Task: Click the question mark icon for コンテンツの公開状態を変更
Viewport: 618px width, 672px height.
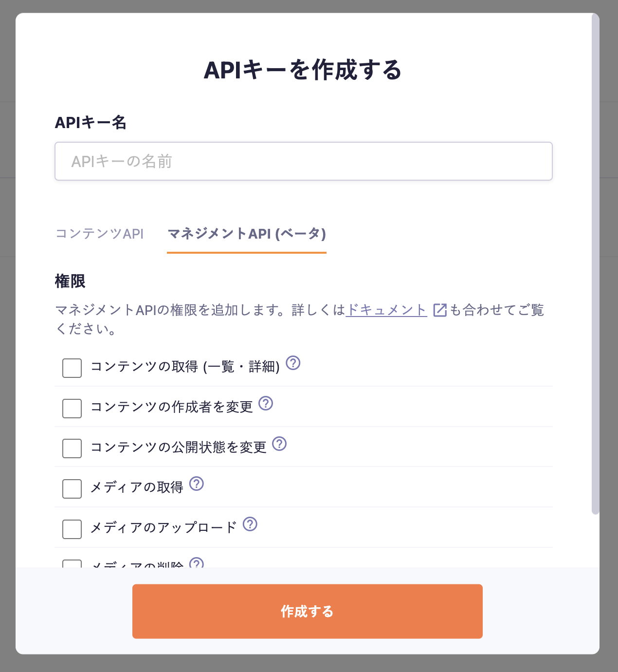Action: (280, 444)
